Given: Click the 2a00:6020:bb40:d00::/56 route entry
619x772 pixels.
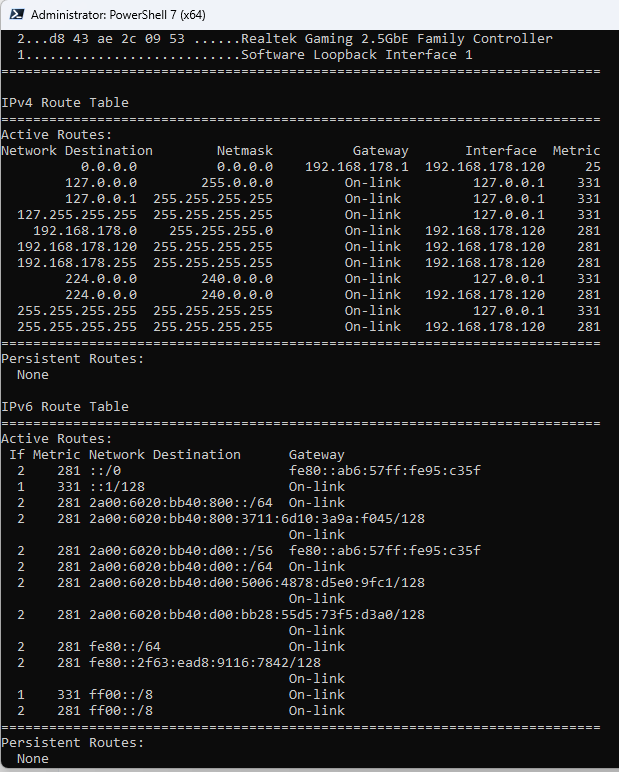Looking at the screenshot, I should click(x=181, y=550).
